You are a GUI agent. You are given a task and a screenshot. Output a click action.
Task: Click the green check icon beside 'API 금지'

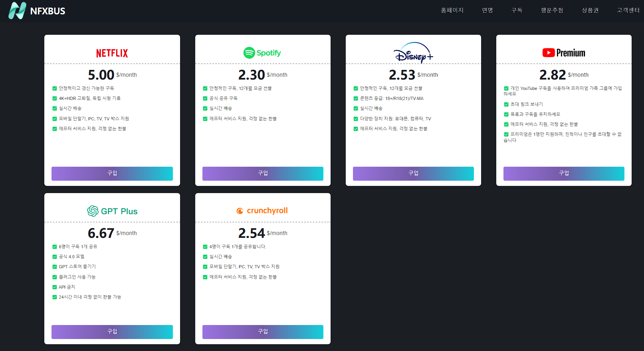55,287
